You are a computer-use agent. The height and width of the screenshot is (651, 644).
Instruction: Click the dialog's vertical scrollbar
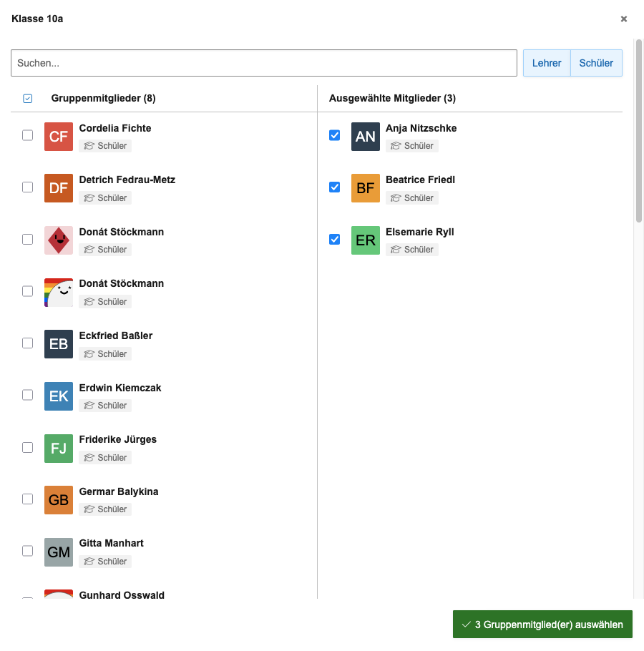639,131
